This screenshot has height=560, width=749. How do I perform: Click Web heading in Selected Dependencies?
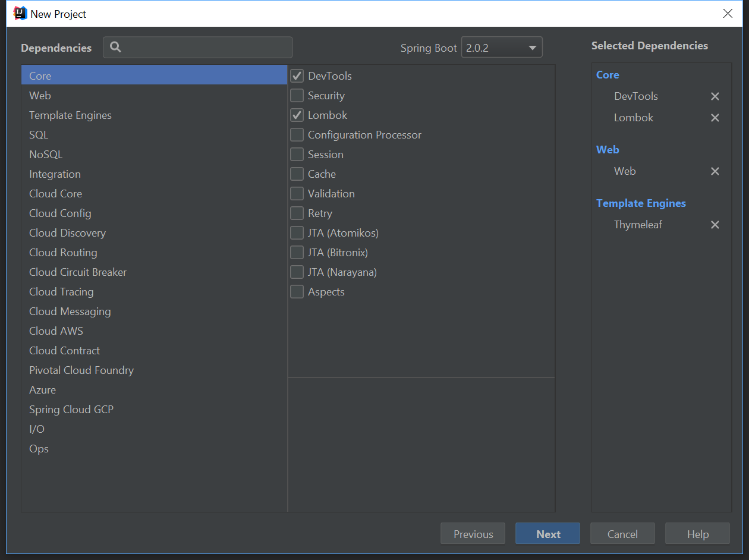[x=608, y=150]
